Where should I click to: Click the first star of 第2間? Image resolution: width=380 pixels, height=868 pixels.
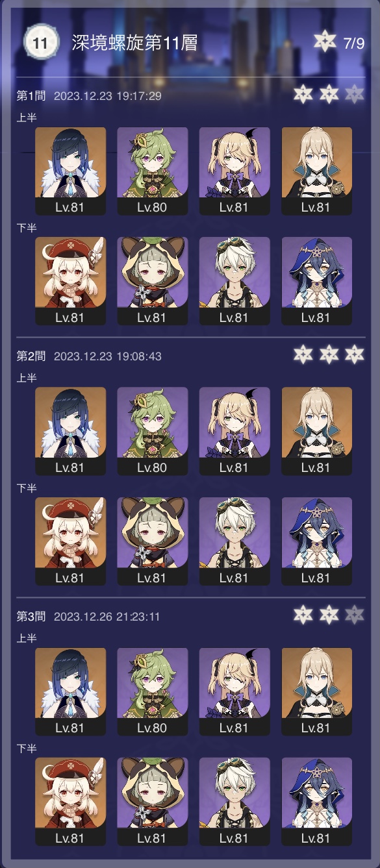pyautogui.click(x=303, y=355)
